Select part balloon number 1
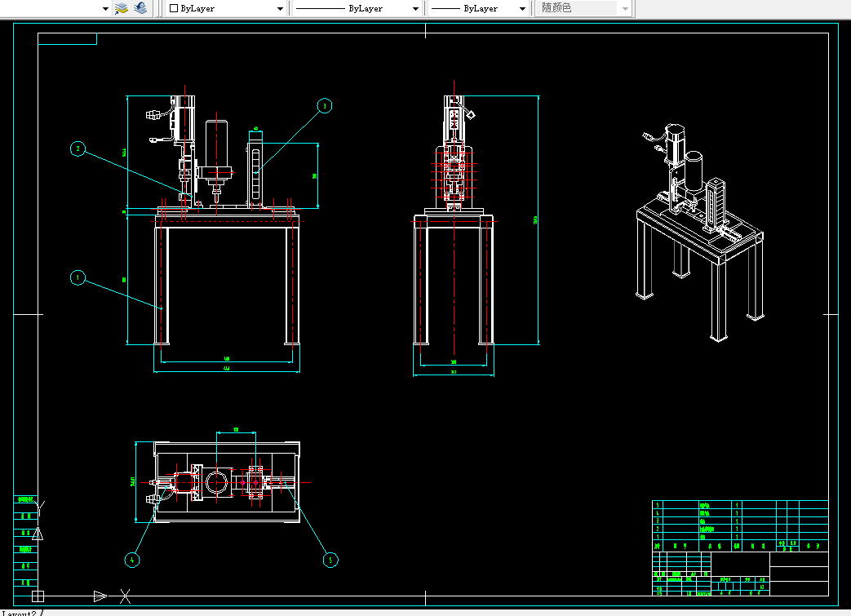Image resolution: width=851 pixels, height=616 pixels. (x=78, y=278)
